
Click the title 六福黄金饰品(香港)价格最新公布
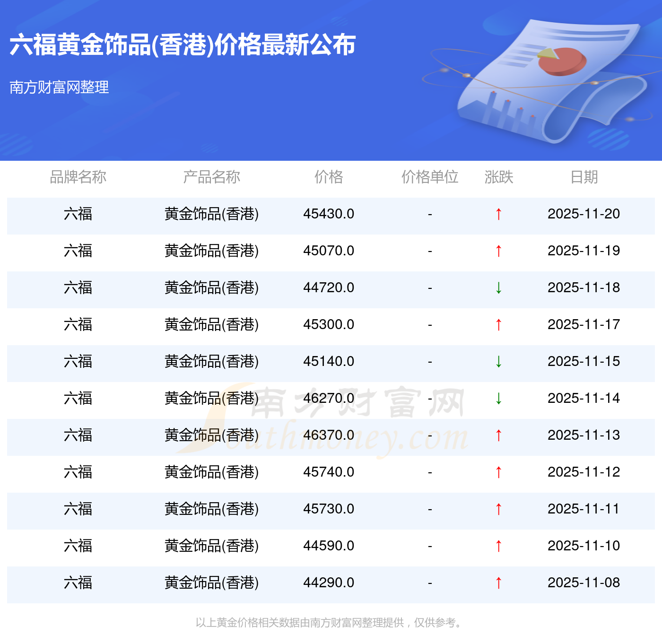coord(183,45)
